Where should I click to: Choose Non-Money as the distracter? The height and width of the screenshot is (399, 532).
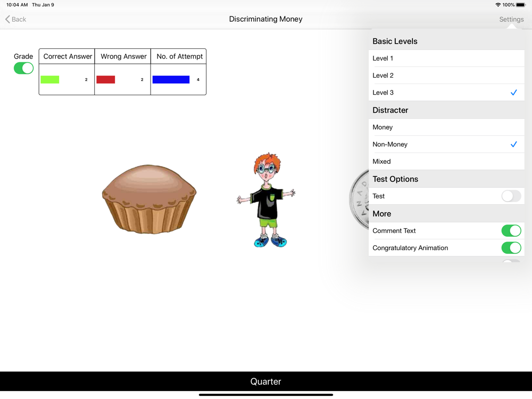click(446, 144)
